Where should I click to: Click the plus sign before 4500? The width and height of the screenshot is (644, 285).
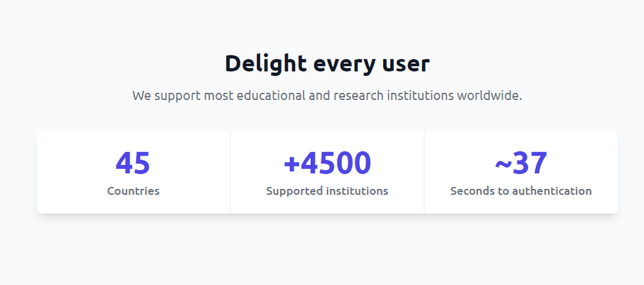point(292,164)
